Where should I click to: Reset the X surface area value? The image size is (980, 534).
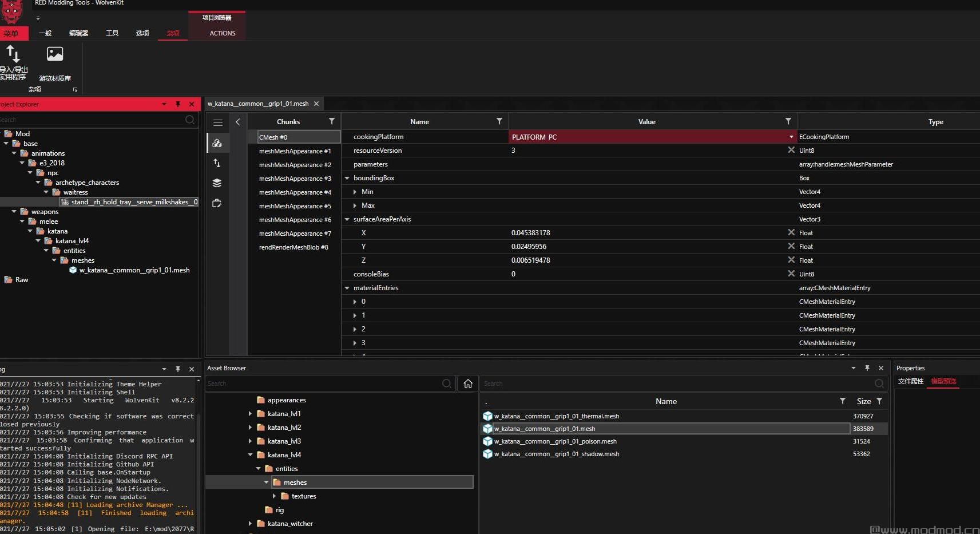[791, 232]
